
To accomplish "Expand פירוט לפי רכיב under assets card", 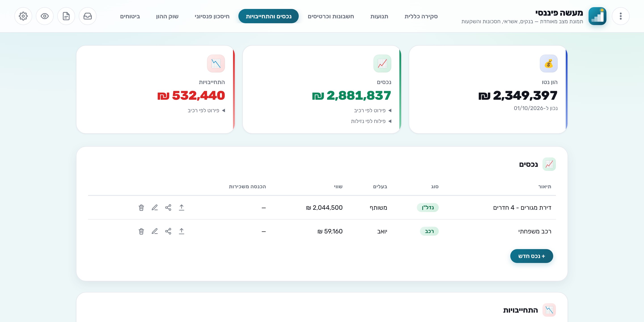I will (373, 110).
